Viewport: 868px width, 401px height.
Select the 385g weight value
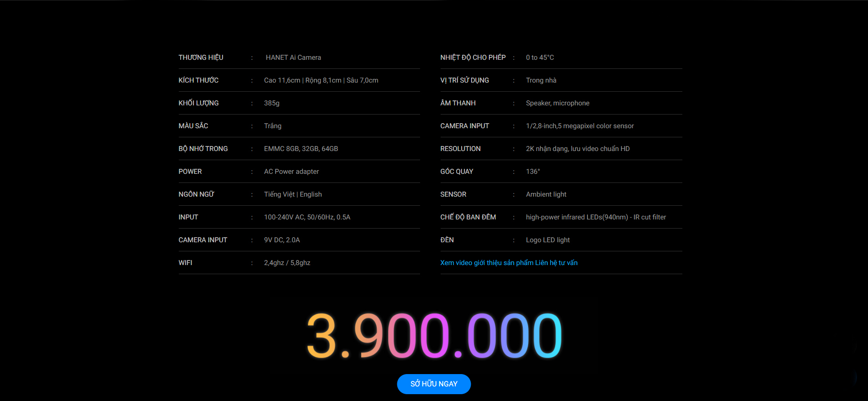pyautogui.click(x=272, y=103)
